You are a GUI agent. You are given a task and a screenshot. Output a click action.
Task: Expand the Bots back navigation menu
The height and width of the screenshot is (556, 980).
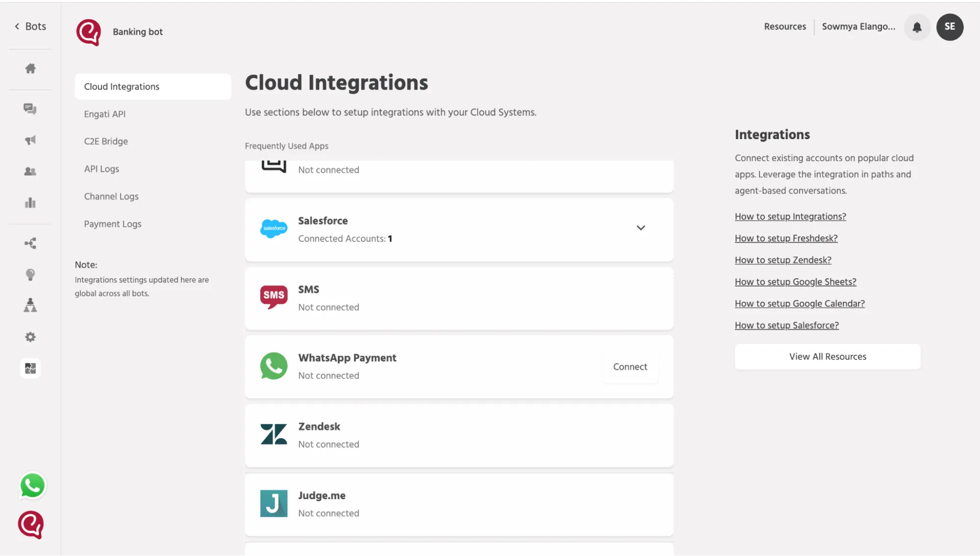click(28, 26)
